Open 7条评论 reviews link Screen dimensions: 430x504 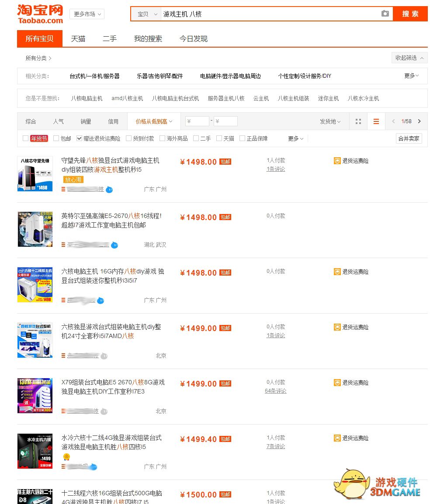[276, 446]
